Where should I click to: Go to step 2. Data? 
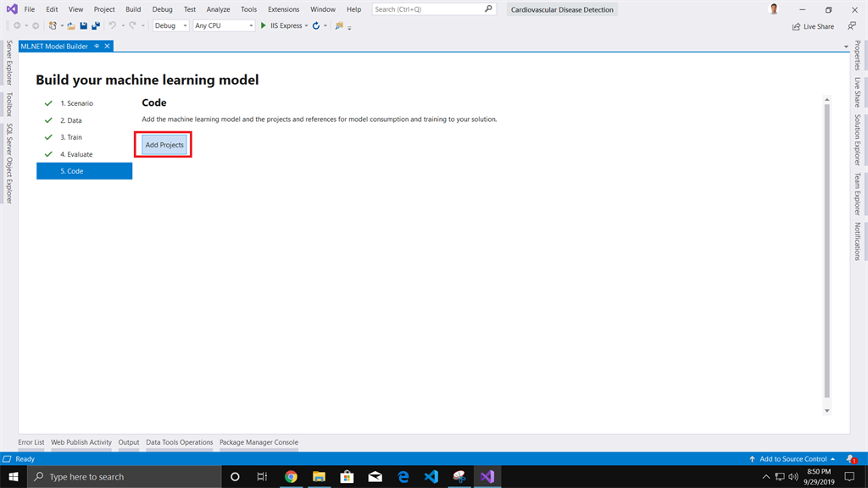tap(71, 120)
